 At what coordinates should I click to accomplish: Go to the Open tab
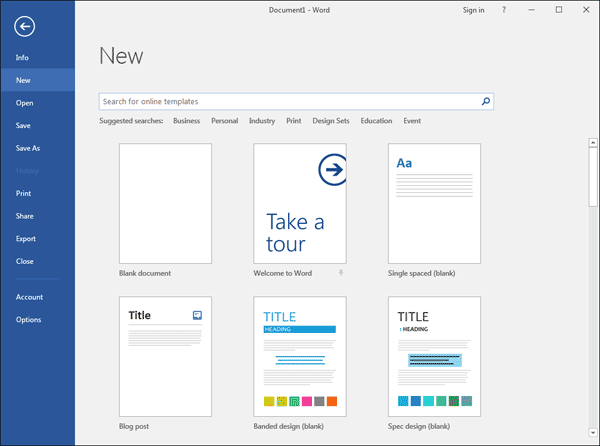coord(25,103)
